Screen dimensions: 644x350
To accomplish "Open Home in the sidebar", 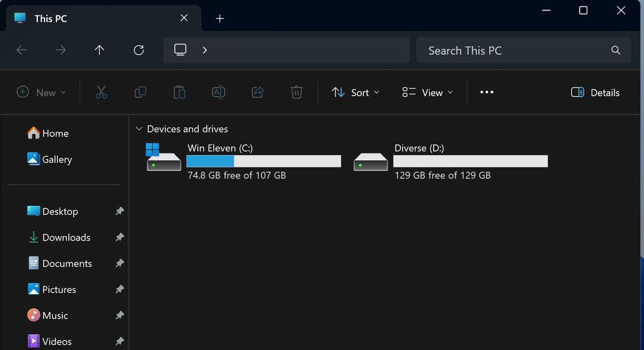I will pos(48,133).
